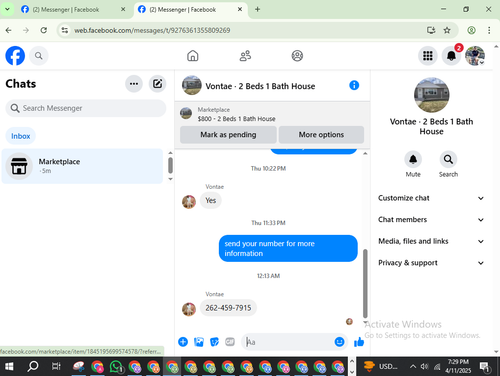Viewport: 500px width, 376px height.
Task: Click the Search Messenger field
Action: [x=86, y=108]
